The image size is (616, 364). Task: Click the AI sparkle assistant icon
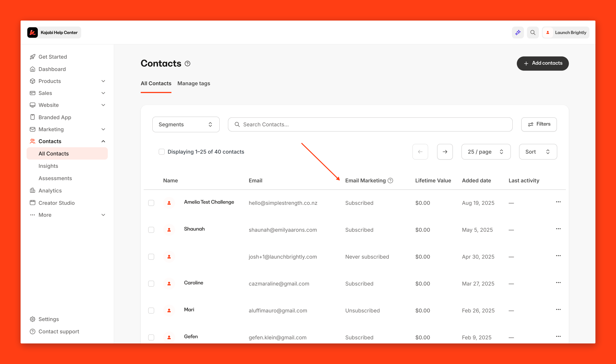click(x=518, y=33)
